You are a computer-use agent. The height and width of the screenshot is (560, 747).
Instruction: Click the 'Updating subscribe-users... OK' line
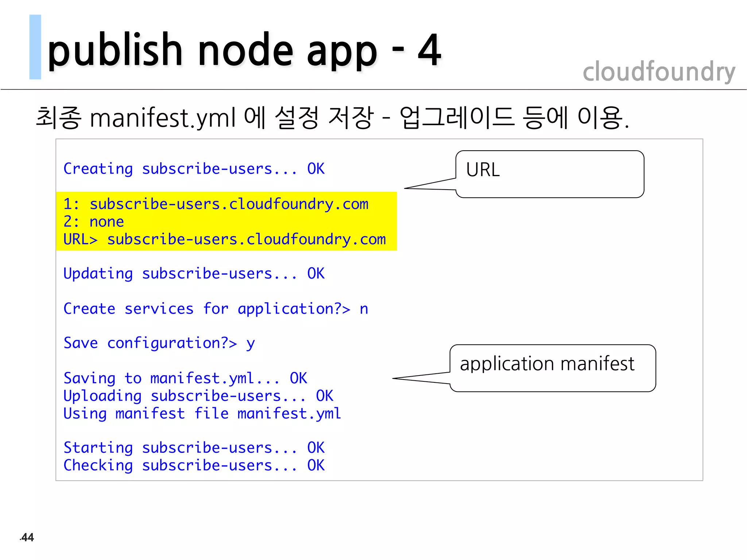click(x=194, y=273)
